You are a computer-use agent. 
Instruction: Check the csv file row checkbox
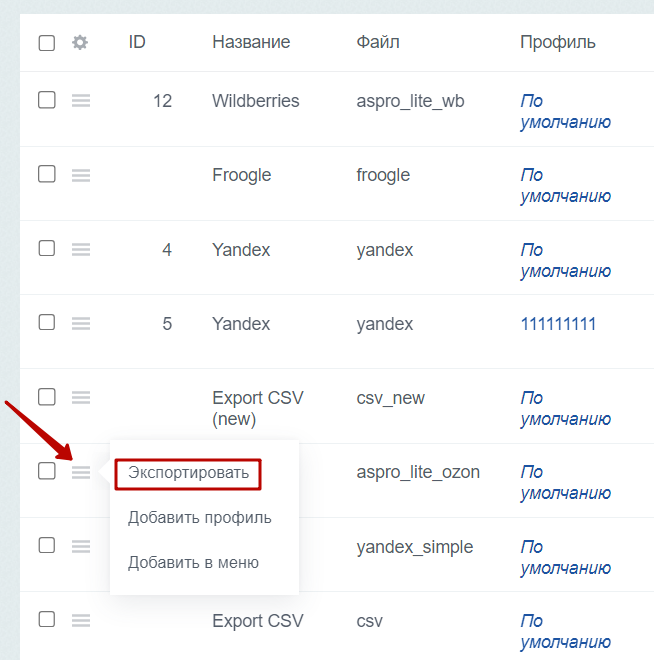47,620
